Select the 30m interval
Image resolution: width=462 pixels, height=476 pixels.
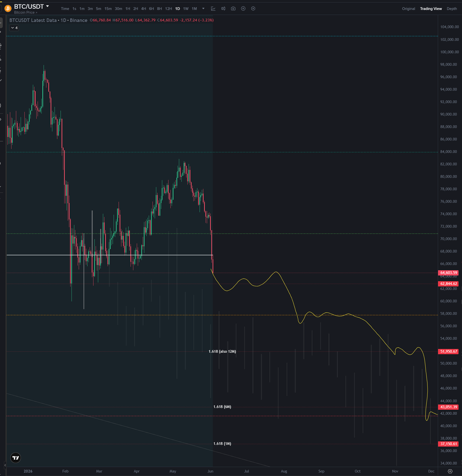pyautogui.click(x=118, y=9)
